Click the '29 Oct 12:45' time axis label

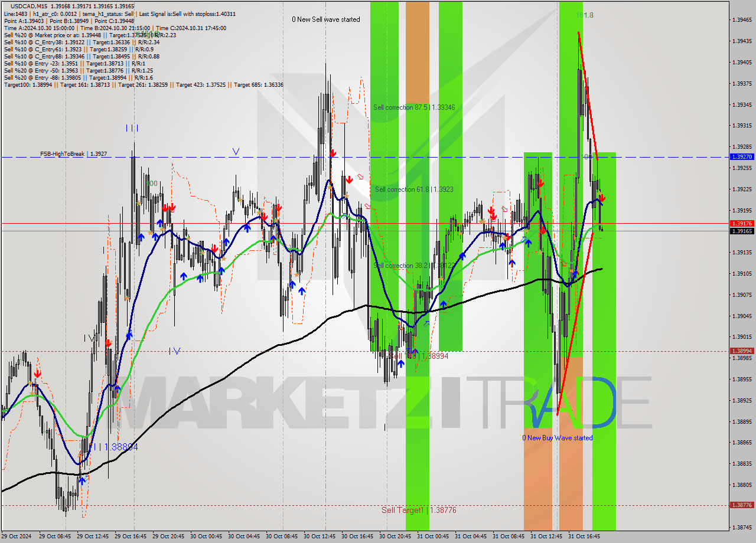point(93,537)
